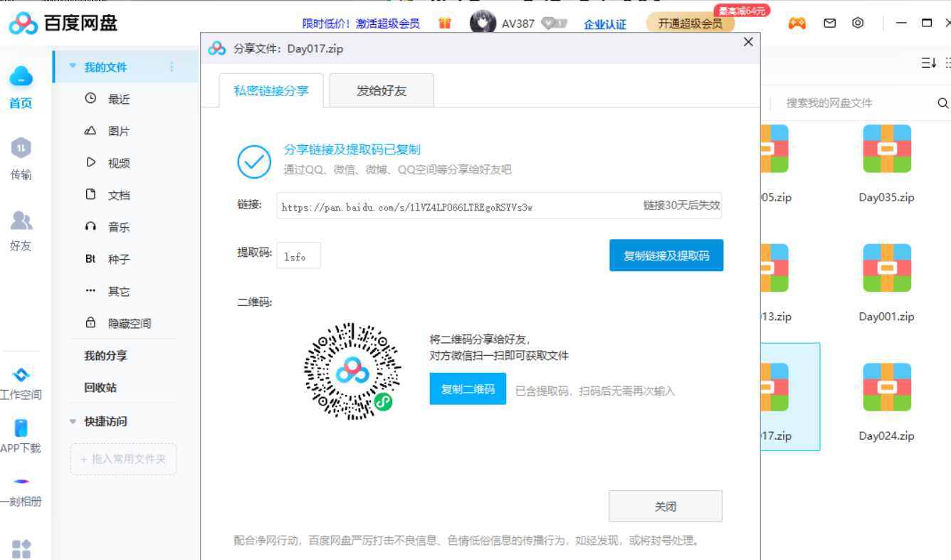Switch to the 发给好友 tab
951x560 pixels.
click(x=382, y=90)
